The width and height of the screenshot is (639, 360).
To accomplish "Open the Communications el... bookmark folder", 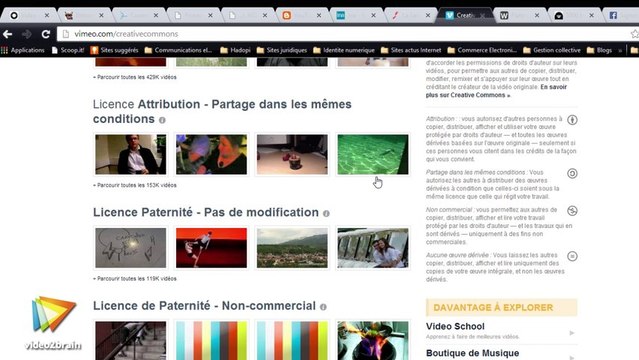I will [178, 50].
